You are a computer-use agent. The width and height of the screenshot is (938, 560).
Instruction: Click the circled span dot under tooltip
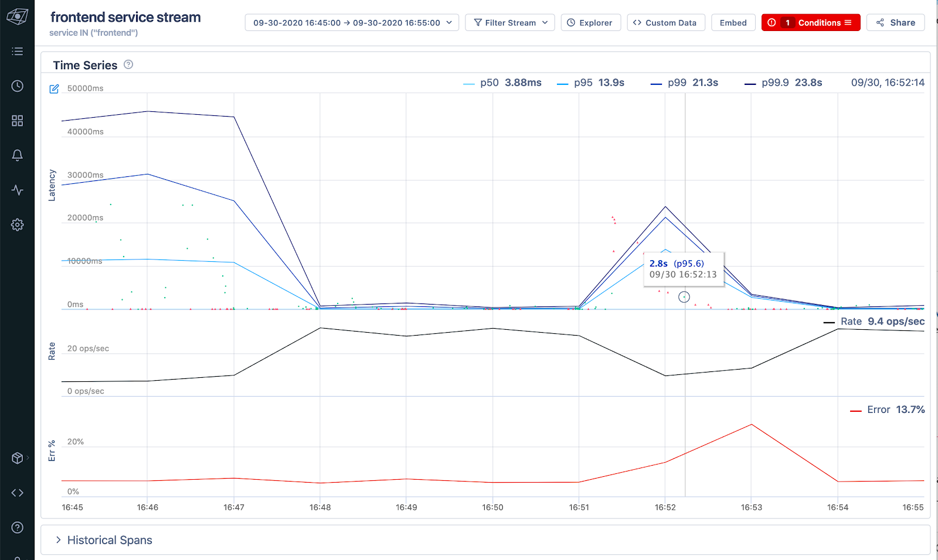click(684, 297)
